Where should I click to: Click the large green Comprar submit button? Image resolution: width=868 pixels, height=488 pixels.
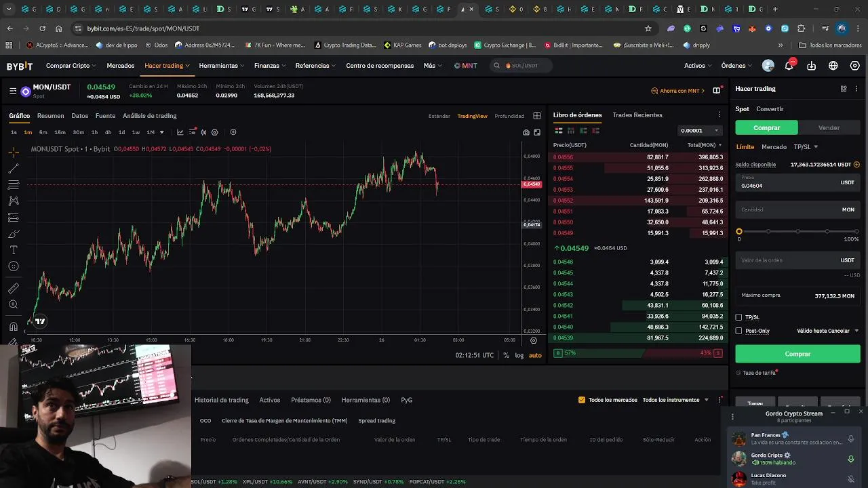(797, 354)
